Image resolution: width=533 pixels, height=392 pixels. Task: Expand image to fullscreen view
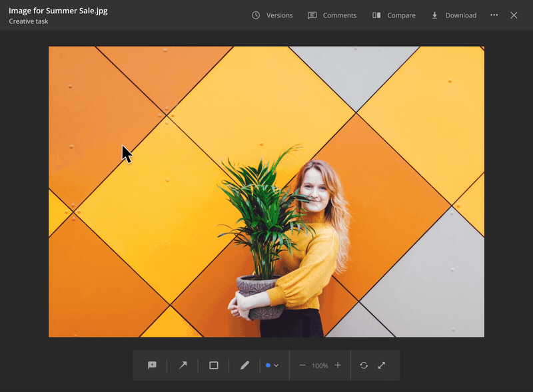[x=382, y=365]
